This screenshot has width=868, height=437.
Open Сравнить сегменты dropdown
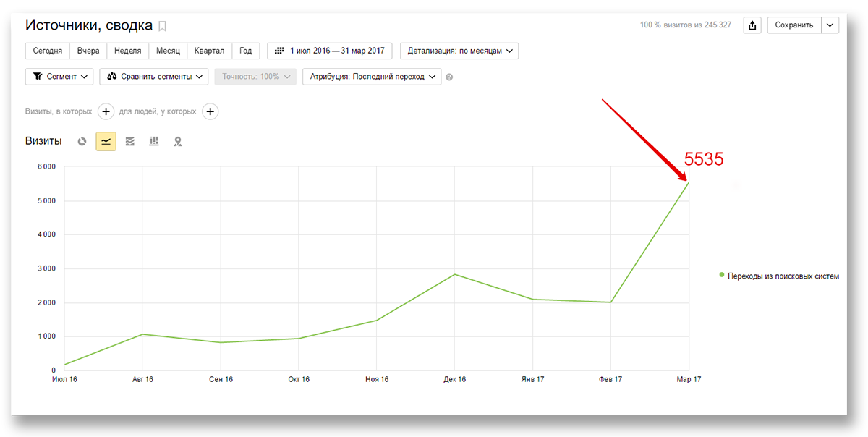pos(154,76)
